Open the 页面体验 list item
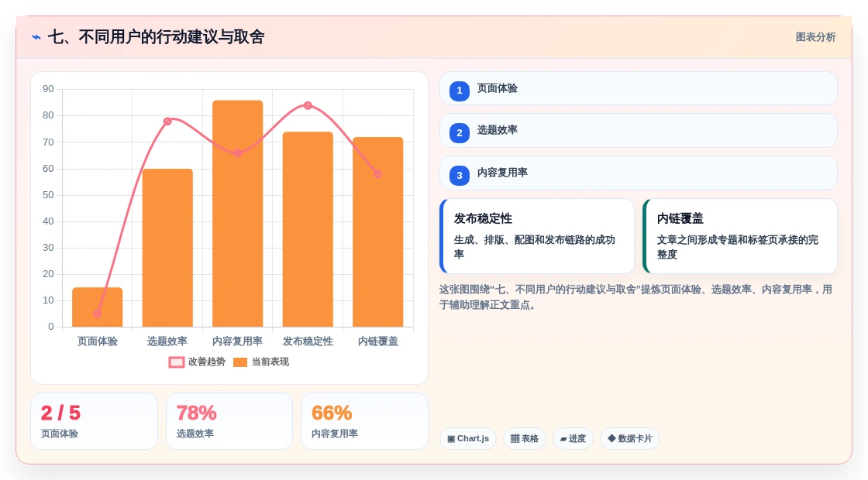Viewport: 868px width, 480px height. (x=639, y=88)
